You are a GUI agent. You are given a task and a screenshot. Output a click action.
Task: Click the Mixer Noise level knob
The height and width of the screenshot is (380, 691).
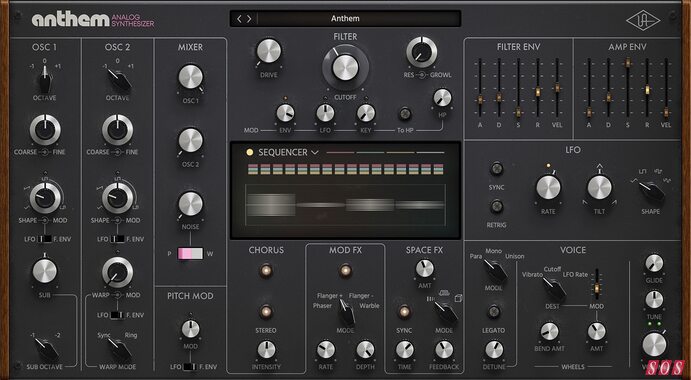[x=190, y=204]
